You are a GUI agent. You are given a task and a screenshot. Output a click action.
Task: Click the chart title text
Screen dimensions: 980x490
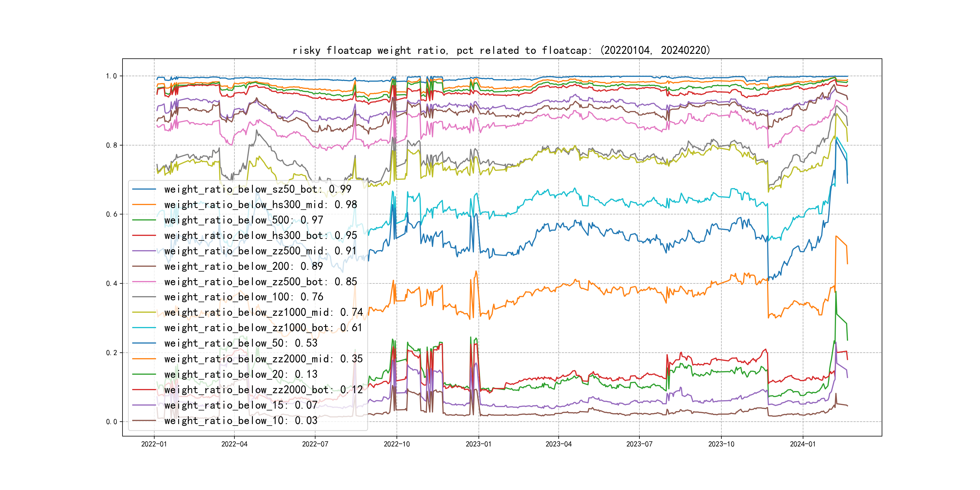click(501, 50)
